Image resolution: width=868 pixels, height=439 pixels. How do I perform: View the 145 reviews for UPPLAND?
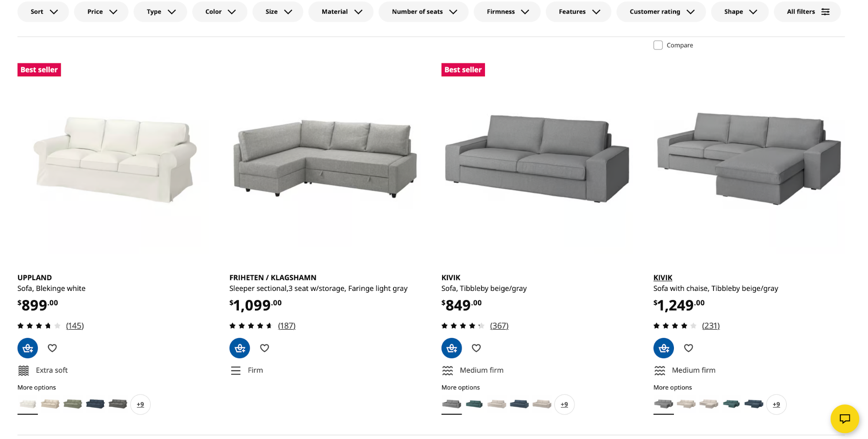coord(75,326)
